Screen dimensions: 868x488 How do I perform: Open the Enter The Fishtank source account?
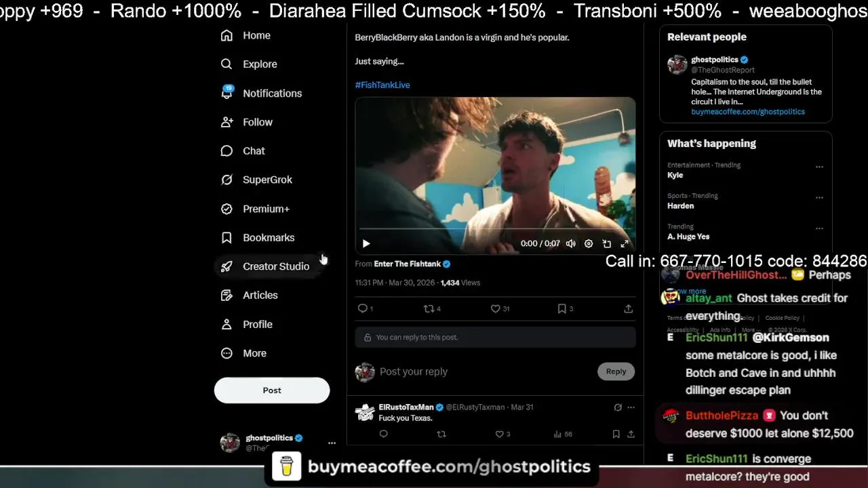pos(412,264)
